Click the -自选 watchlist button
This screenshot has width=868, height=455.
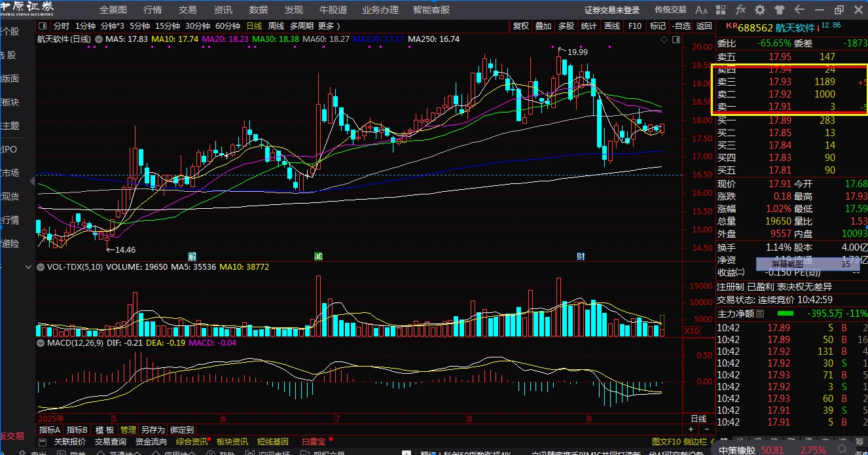pos(681,26)
